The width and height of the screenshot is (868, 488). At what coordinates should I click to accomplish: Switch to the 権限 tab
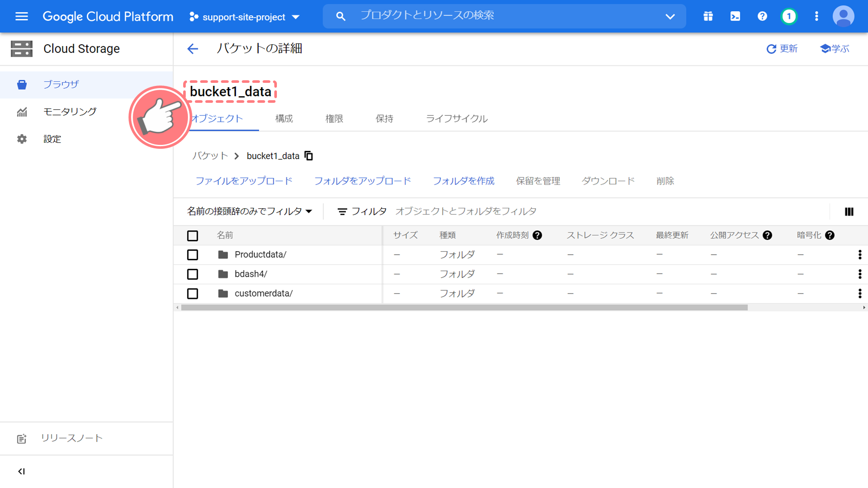[334, 118]
